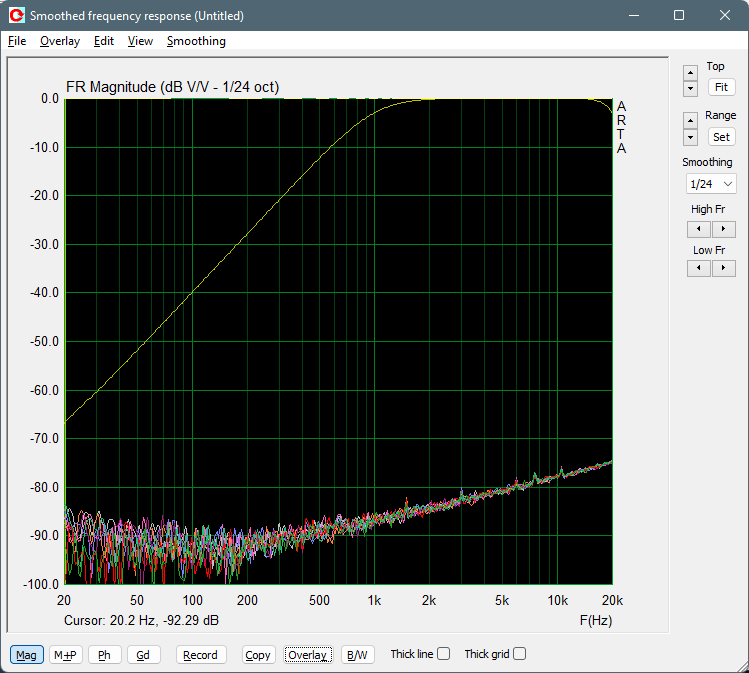Click the 'FR Magnitude (dB V/V - 1/24 oct)' title
The width and height of the screenshot is (749, 673).
[172, 87]
